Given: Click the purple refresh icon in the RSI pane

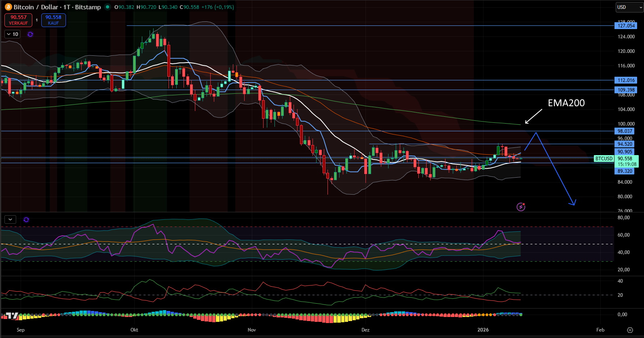Looking at the screenshot, I should [26, 220].
